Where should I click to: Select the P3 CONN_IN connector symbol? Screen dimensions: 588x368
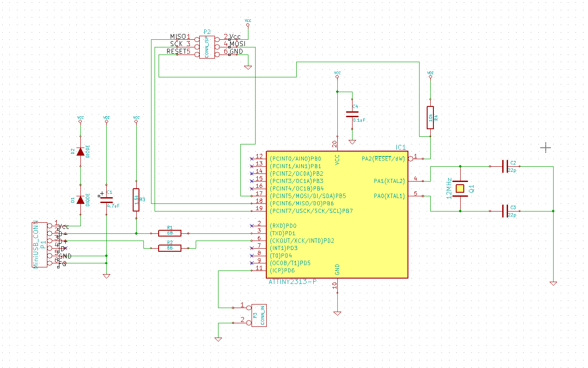[259, 315]
